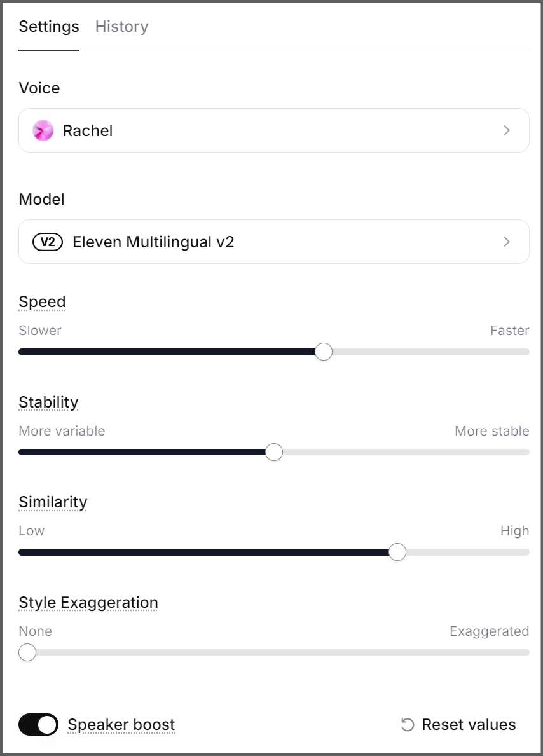Click the Stability slider handle

[274, 452]
